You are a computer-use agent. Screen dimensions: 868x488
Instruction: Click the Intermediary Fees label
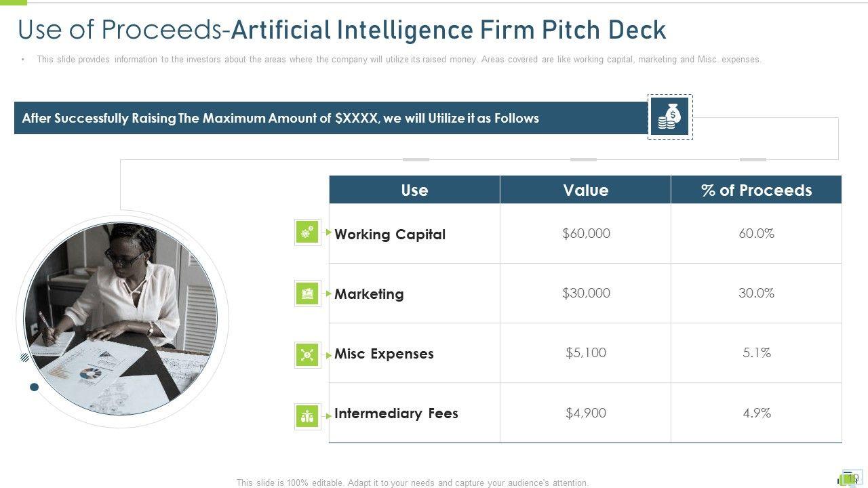point(396,413)
